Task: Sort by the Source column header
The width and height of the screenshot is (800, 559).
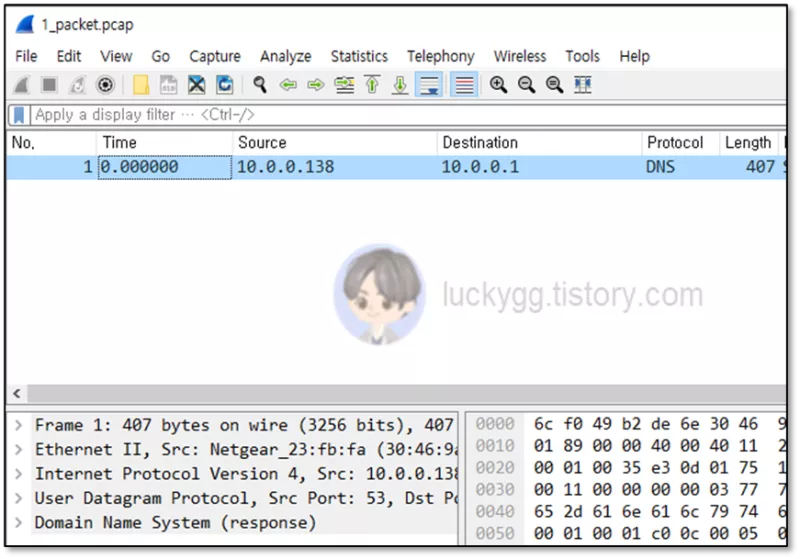Action: point(335,143)
